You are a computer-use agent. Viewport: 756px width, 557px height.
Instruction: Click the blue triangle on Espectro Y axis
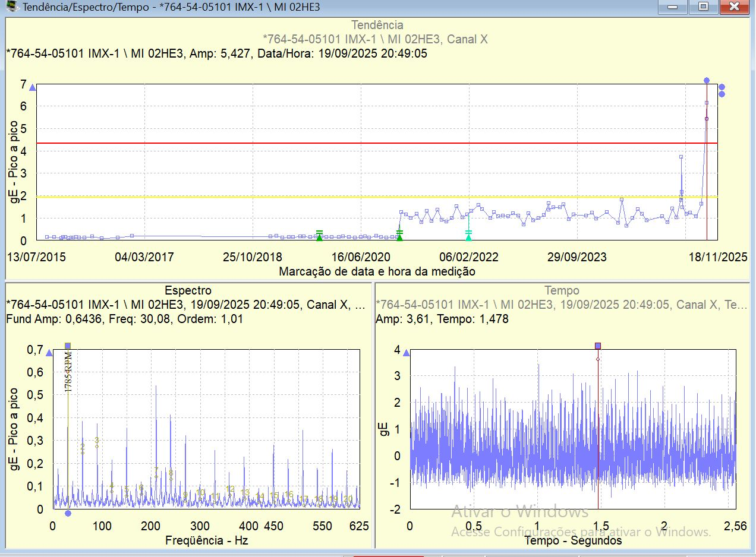pyautogui.click(x=49, y=353)
